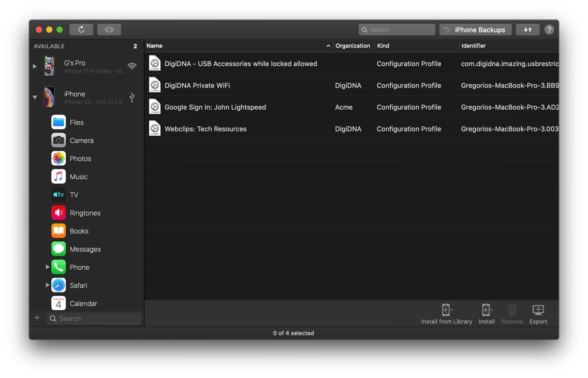Viewport: 588px width, 378px height.
Task: Select Google Sign In John Lightspeed row
Action: (352, 107)
